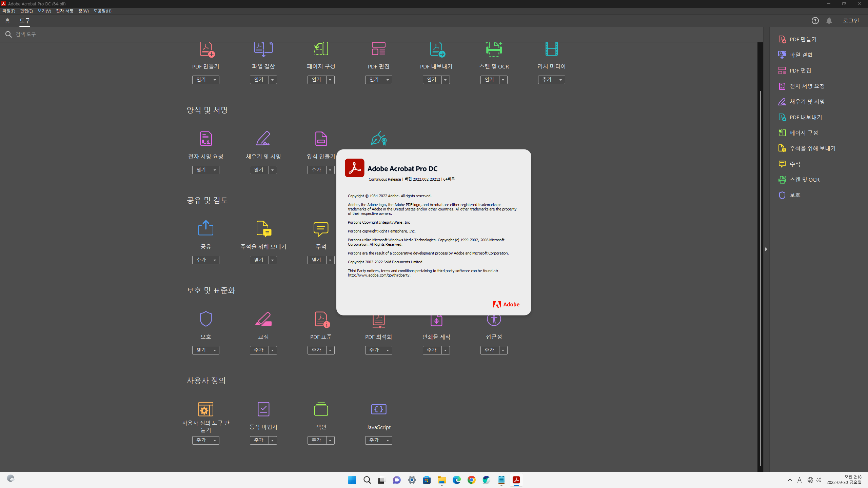Click the help question mark icon
Screen dimensions: 868x488
click(x=815, y=21)
